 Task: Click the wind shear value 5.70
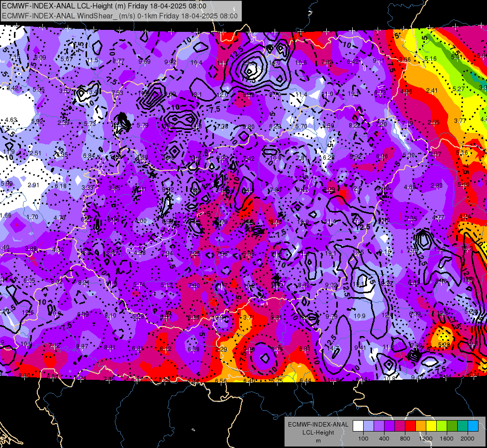301,126
